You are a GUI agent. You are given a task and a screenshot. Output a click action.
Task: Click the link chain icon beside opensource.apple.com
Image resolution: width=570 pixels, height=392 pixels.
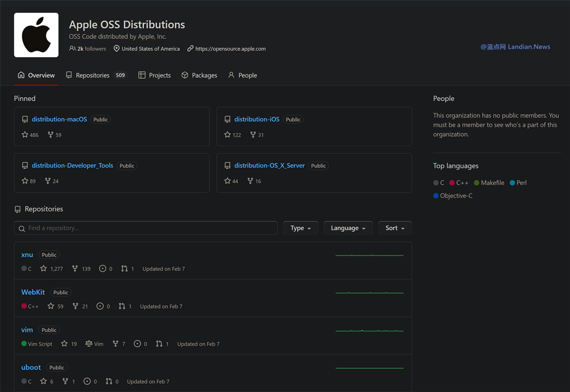(190, 49)
